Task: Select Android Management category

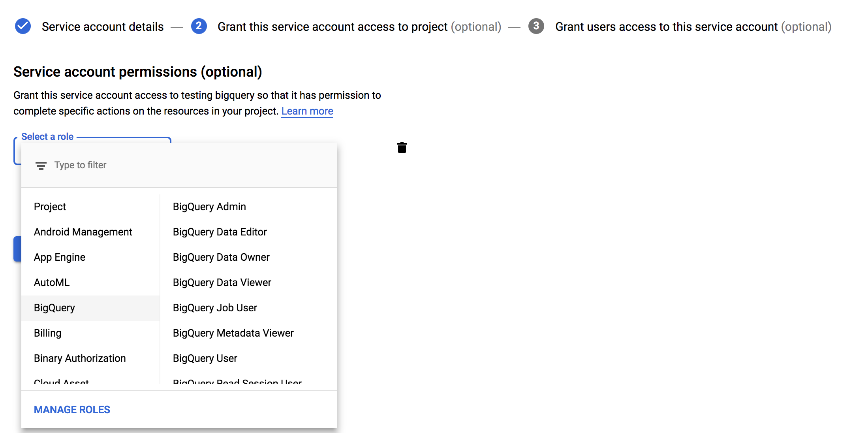Action: 83,232
